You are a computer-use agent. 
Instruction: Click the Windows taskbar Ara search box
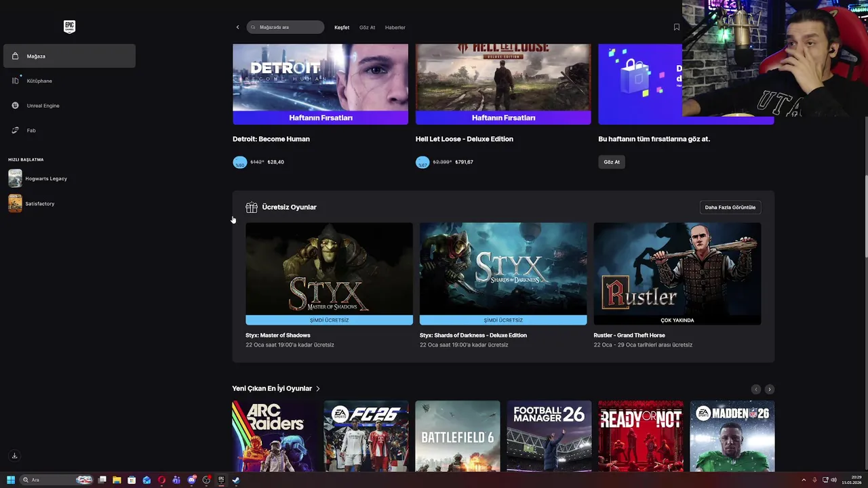56,480
